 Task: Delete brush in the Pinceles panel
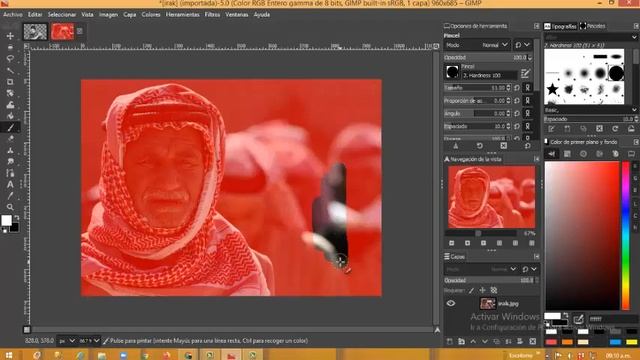pos(599,129)
